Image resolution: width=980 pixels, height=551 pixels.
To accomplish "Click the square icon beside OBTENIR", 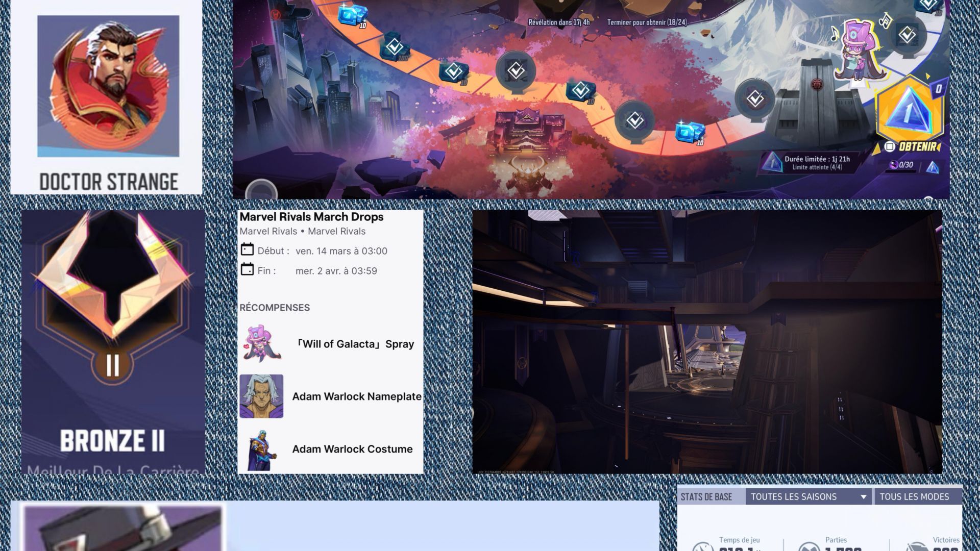I will pos(890,147).
